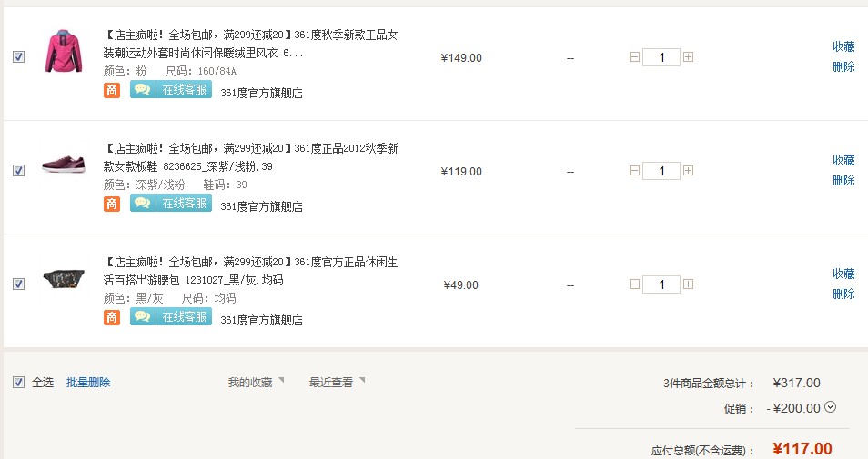Click 删除 for the pink jacket
868x459 pixels.
[843, 66]
